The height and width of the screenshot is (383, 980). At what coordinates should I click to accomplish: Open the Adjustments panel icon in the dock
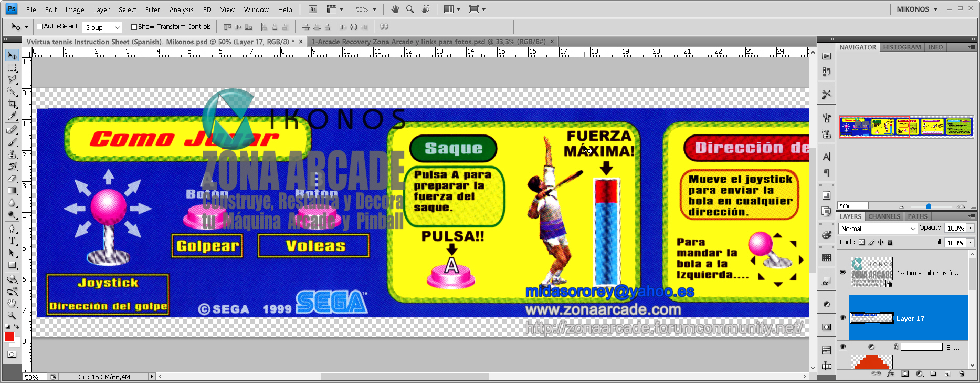(827, 304)
